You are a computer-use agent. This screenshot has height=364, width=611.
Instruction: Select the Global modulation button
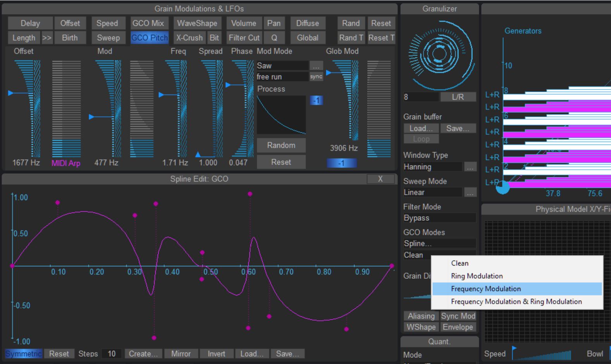(308, 38)
